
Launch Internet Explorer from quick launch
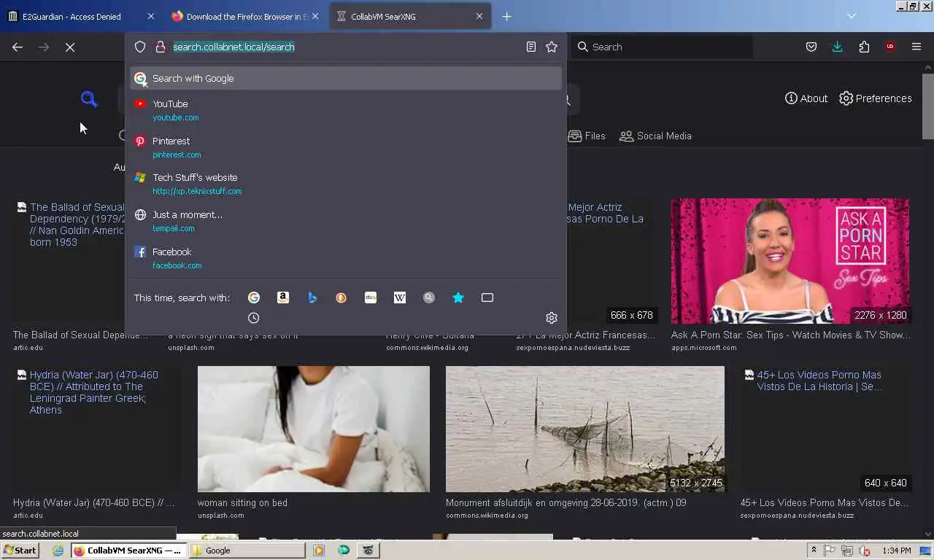point(58,551)
